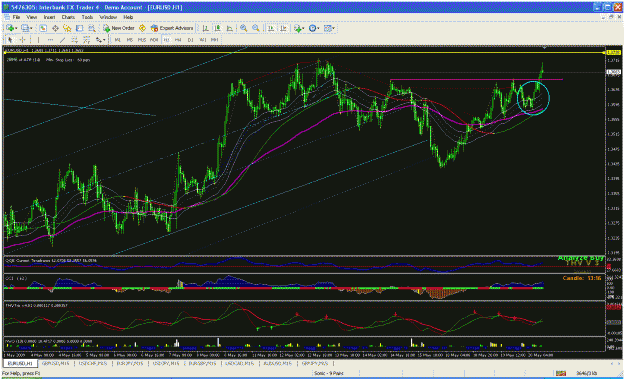
Task: Open the Tools menu
Action: (87, 17)
